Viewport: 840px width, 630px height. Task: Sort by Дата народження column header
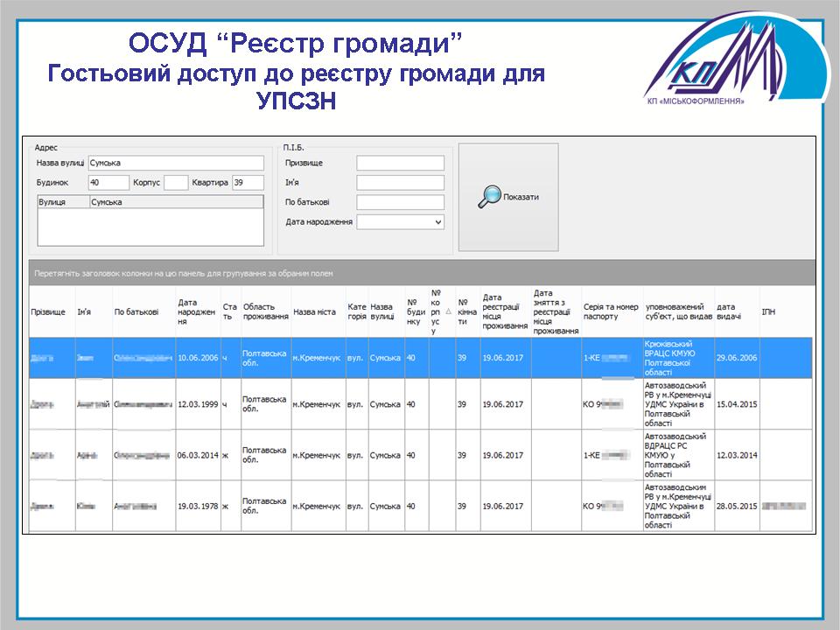197,311
